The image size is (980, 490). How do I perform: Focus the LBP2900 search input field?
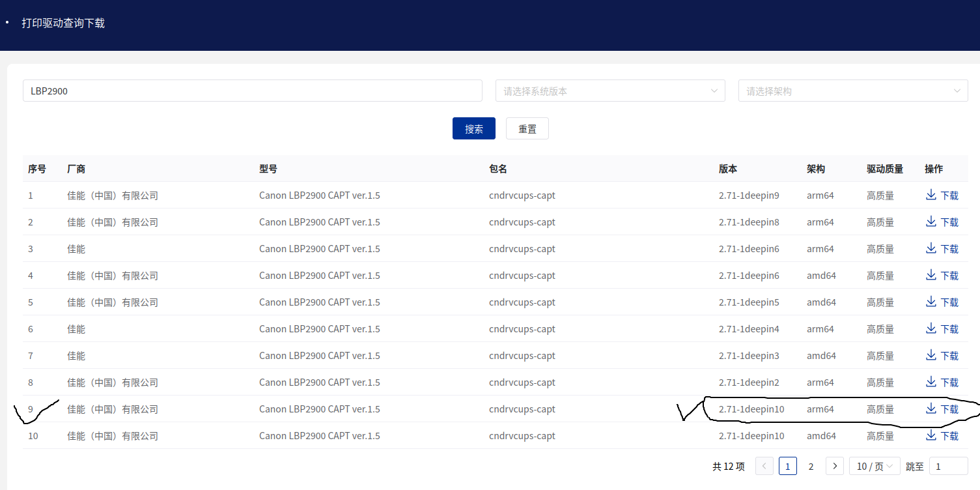253,91
